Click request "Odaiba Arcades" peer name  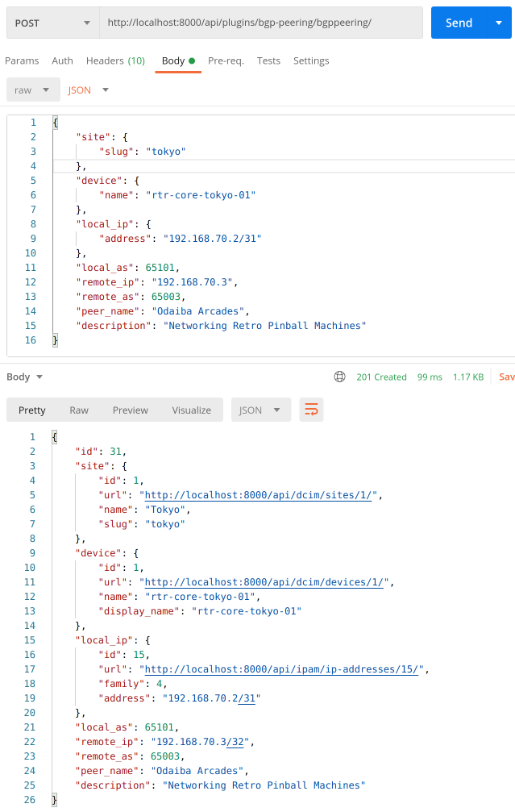tap(197, 311)
